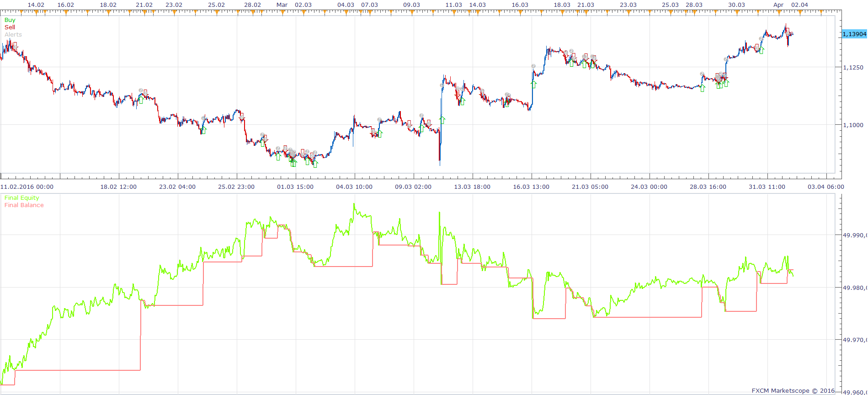868x395 pixels.
Task: Click the 21.02 date on top scale
Action: 144,5
